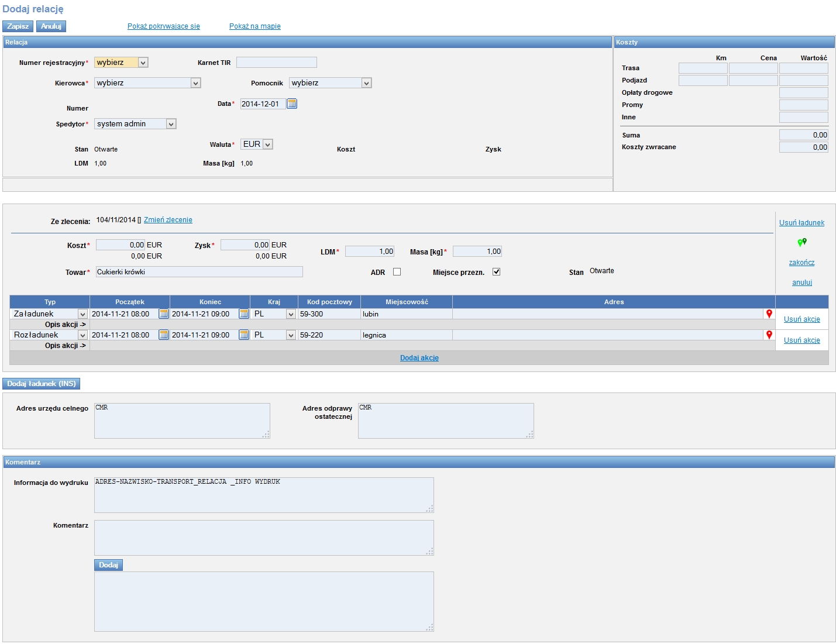The image size is (836, 644).
Task: Click the Anuluj button
Action: (x=51, y=26)
